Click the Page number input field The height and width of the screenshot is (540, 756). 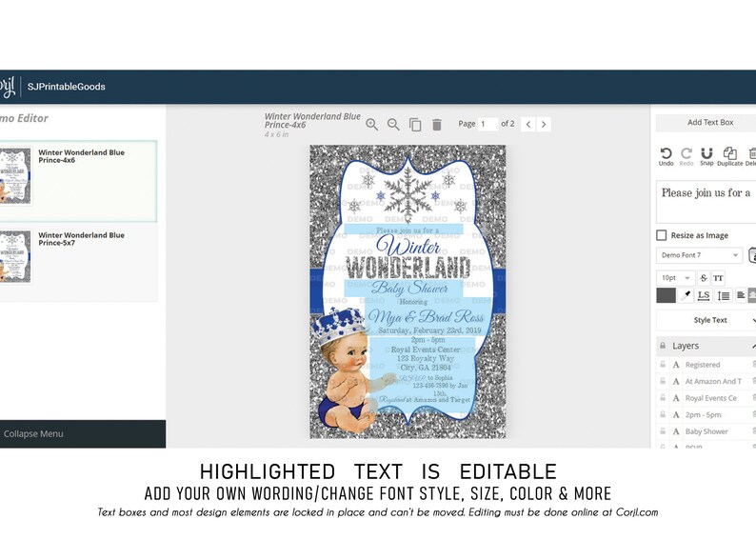(487, 124)
